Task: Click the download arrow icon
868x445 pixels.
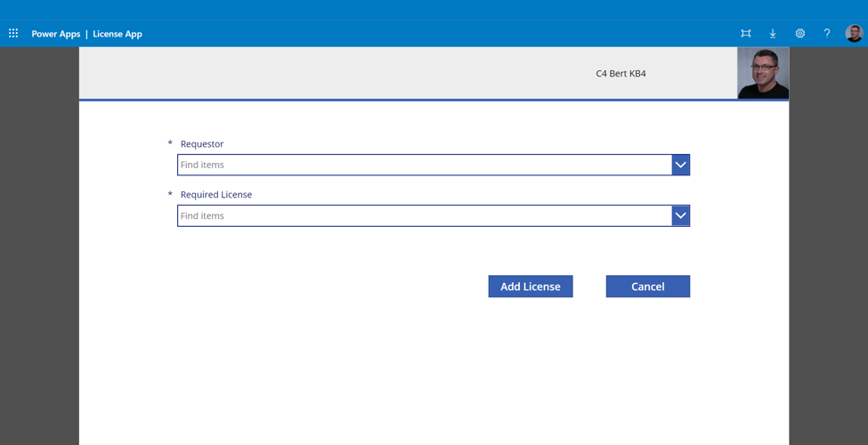Action: (x=773, y=34)
